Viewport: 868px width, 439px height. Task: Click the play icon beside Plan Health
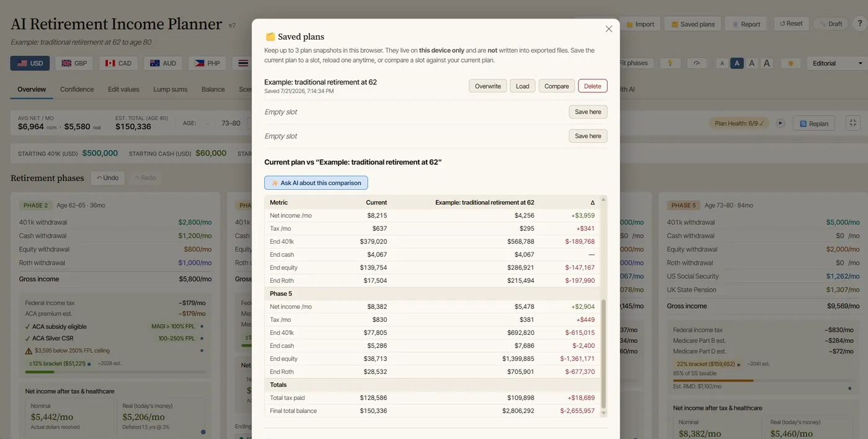(781, 123)
